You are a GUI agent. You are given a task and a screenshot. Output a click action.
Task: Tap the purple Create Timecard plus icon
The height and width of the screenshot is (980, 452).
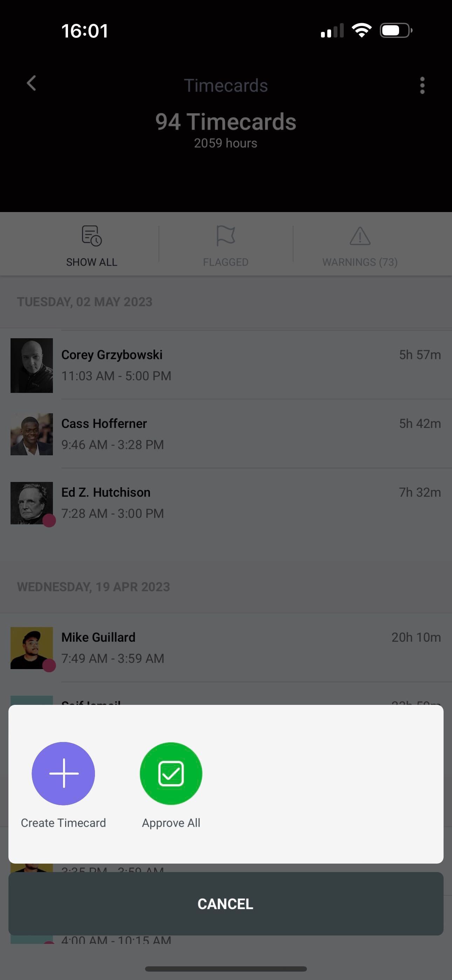click(63, 774)
